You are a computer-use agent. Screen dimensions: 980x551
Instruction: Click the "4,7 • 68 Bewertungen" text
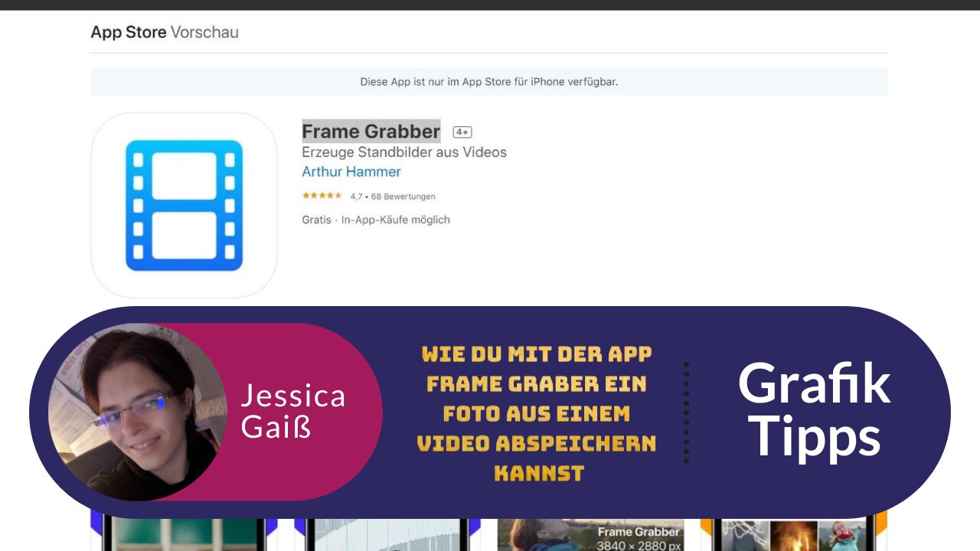click(x=393, y=197)
